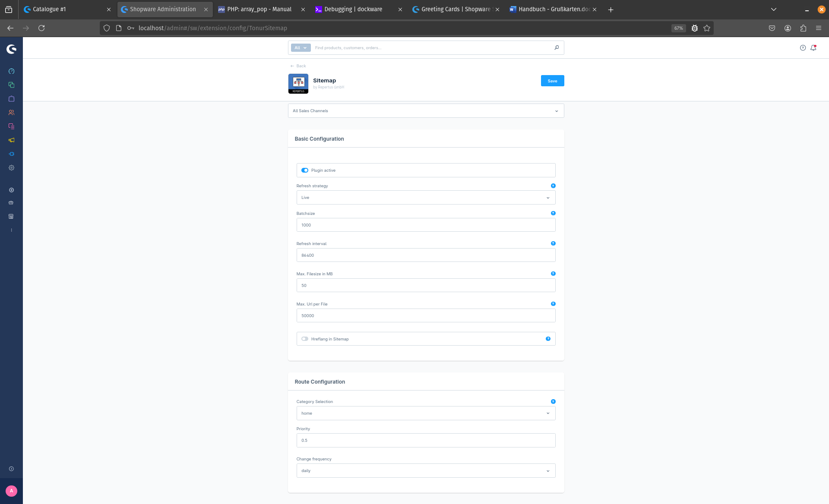Show help tooltip for Refresh strategy

(x=553, y=186)
